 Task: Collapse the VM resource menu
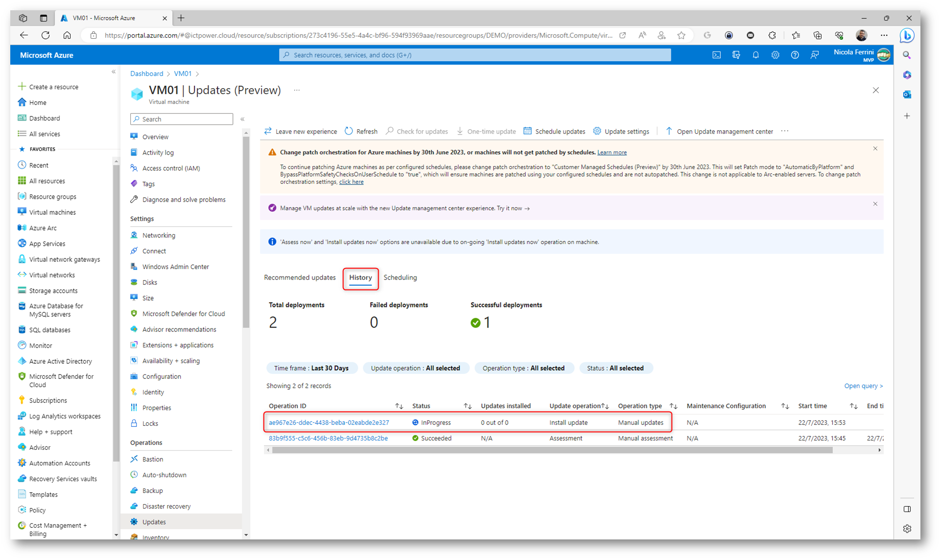pos(242,119)
